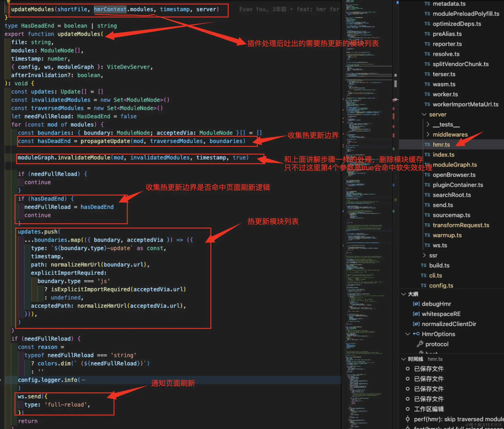The width and height of the screenshot is (504, 429).
Task: Expand the ssr folder
Action: (424, 255)
